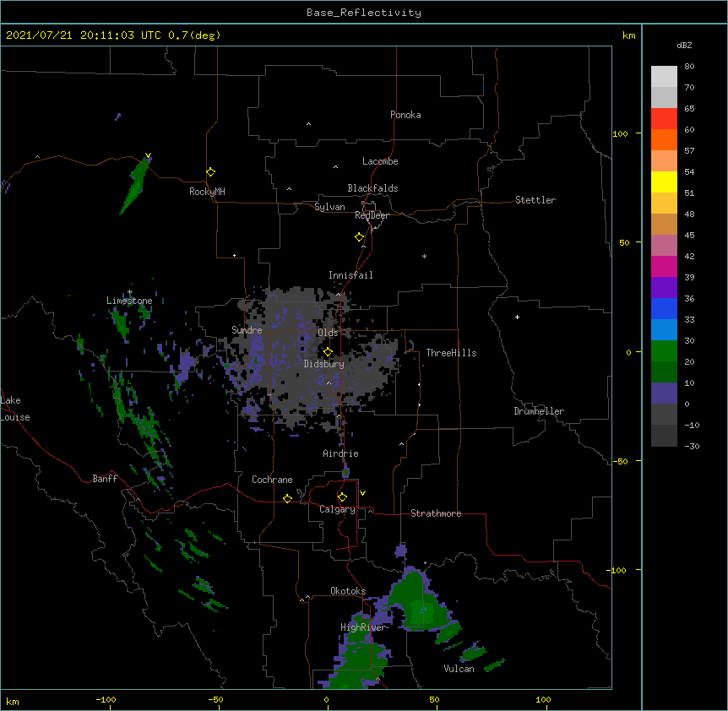This screenshot has width=728, height=711.
Task: Click the 50 tick on vertical axis
Action: [624, 242]
